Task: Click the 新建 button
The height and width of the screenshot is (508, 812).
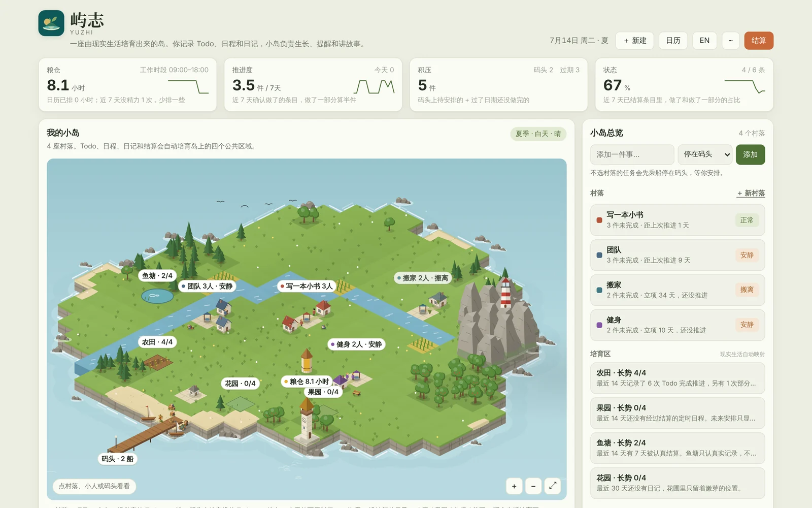Action: (x=634, y=41)
